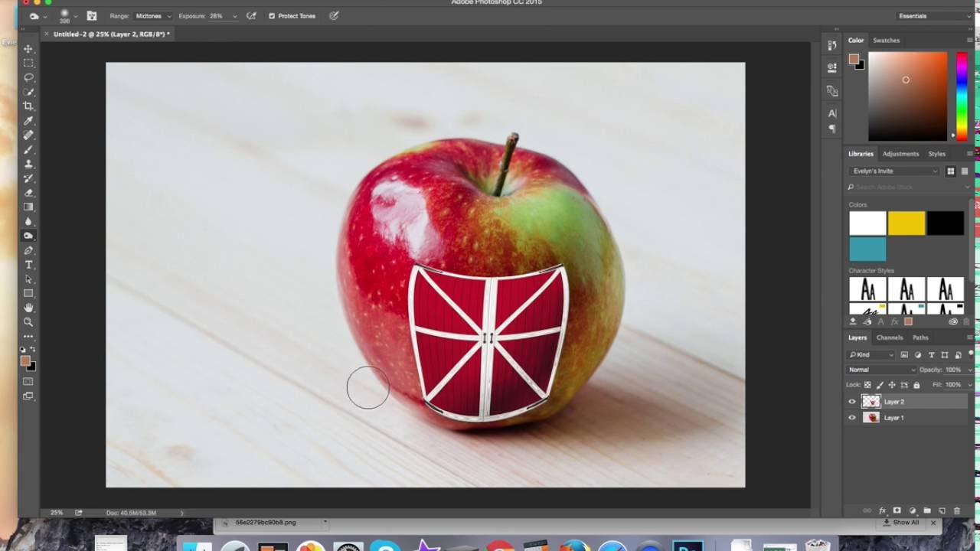Select the Eraser tool
The height and width of the screenshot is (551, 980).
[x=28, y=193]
